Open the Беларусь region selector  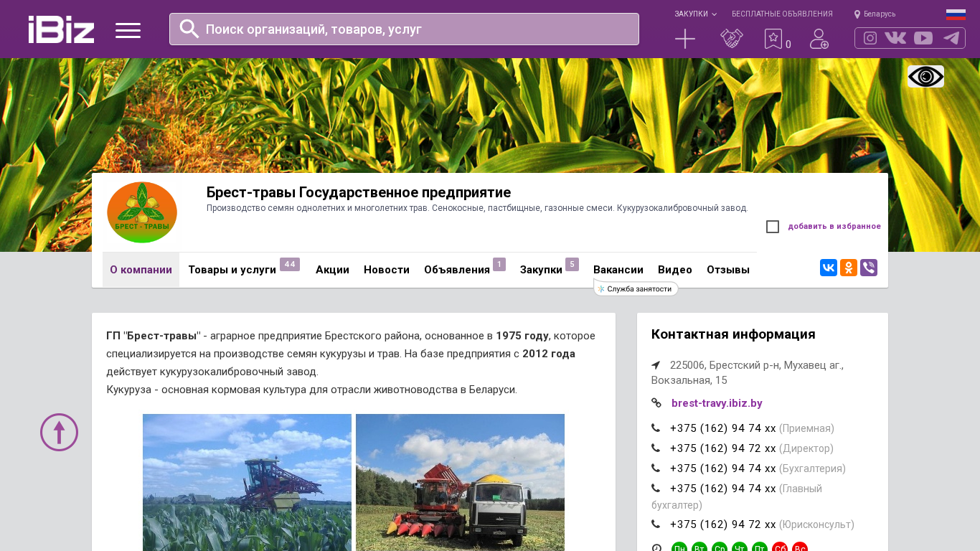pos(875,14)
